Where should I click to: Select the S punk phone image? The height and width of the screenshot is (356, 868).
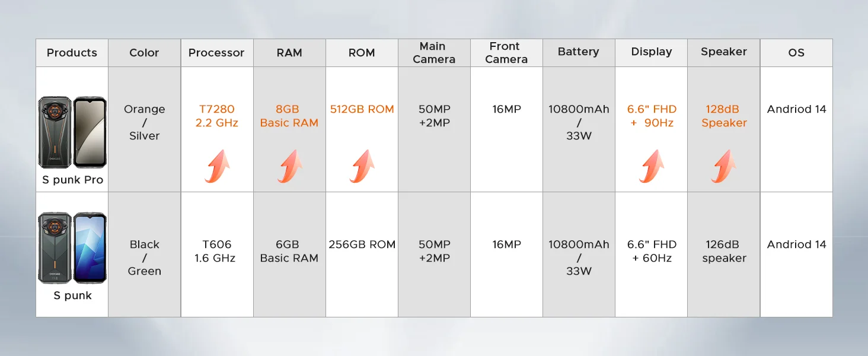coord(72,248)
